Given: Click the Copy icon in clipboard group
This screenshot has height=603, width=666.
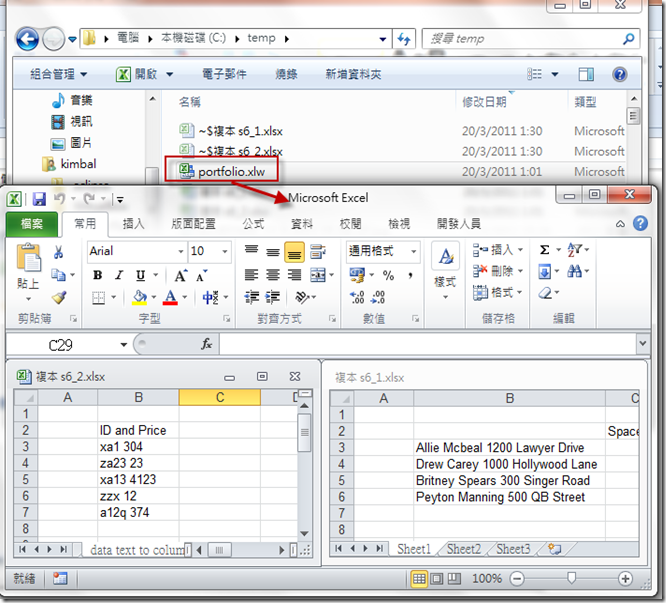Looking at the screenshot, I should point(58,275).
